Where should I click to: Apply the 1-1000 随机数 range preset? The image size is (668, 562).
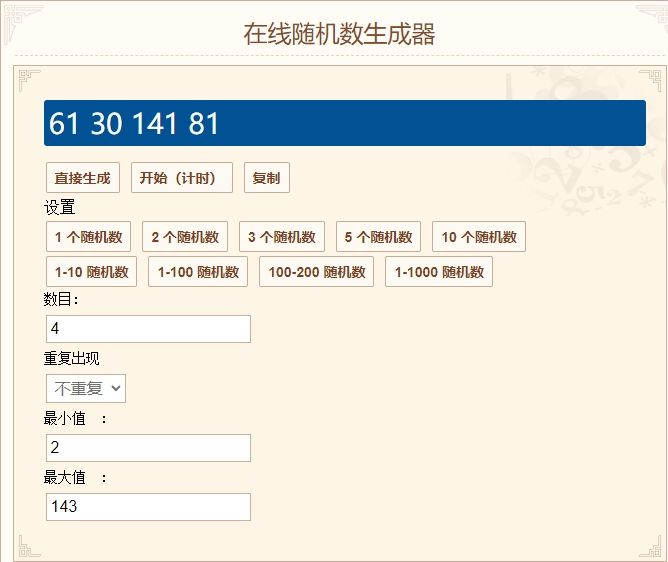pyautogui.click(x=439, y=271)
